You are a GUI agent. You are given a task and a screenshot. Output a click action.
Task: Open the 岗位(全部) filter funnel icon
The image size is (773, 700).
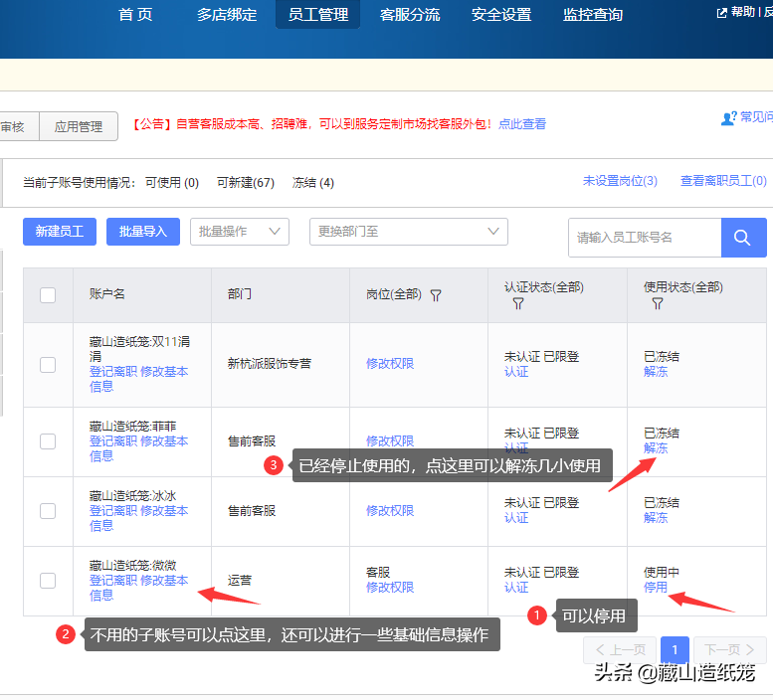[436, 295]
